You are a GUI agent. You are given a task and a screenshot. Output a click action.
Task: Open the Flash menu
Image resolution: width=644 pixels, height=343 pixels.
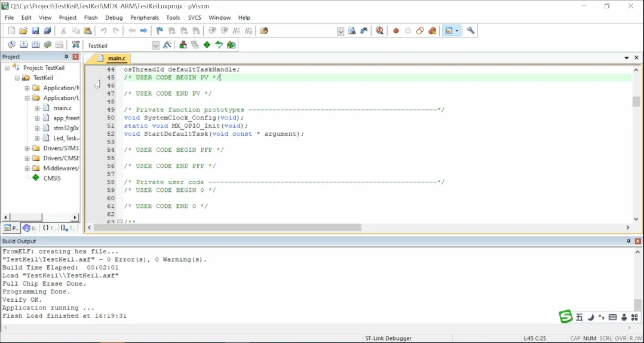[91, 18]
